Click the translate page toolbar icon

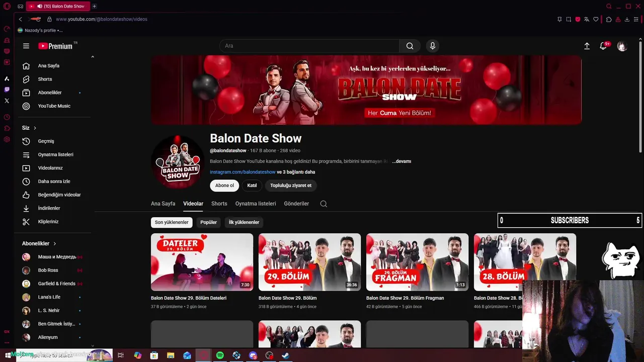pyautogui.click(x=587, y=19)
